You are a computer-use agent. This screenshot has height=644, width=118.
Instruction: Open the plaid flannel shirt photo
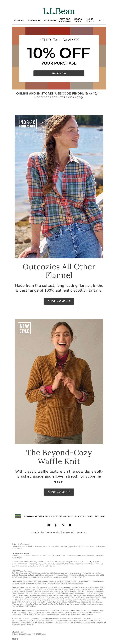(59, 187)
